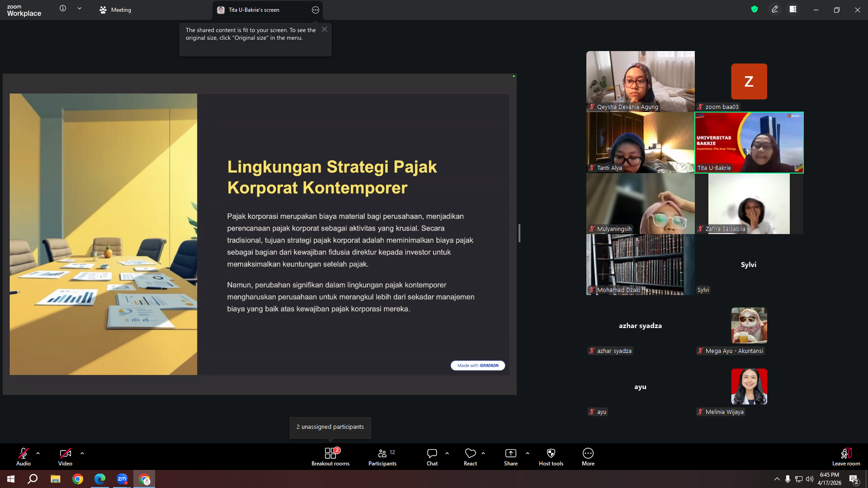868x488 pixels.
Task: Open Windows Search from the taskbar
Action: [33, 479]
